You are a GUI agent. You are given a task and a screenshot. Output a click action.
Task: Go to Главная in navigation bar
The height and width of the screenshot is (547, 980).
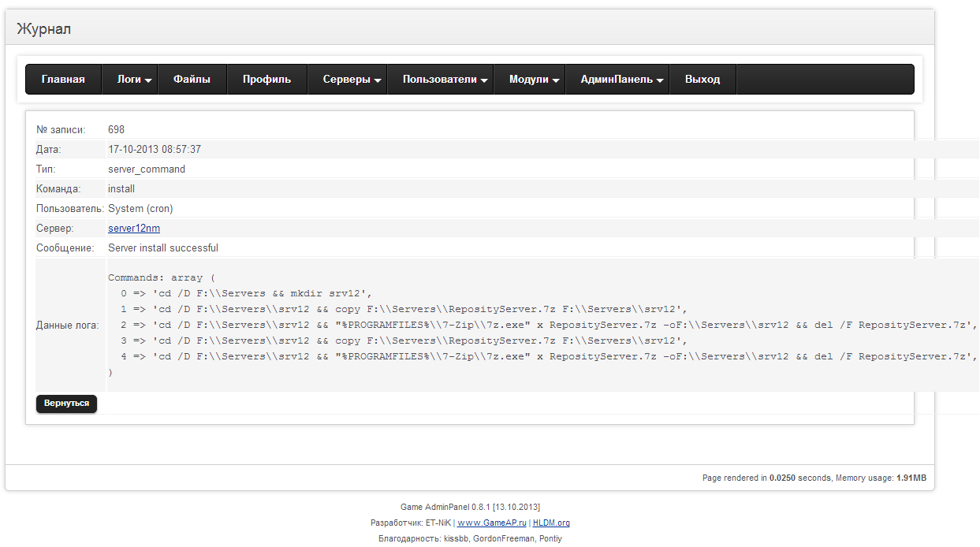tap(63, 80)
